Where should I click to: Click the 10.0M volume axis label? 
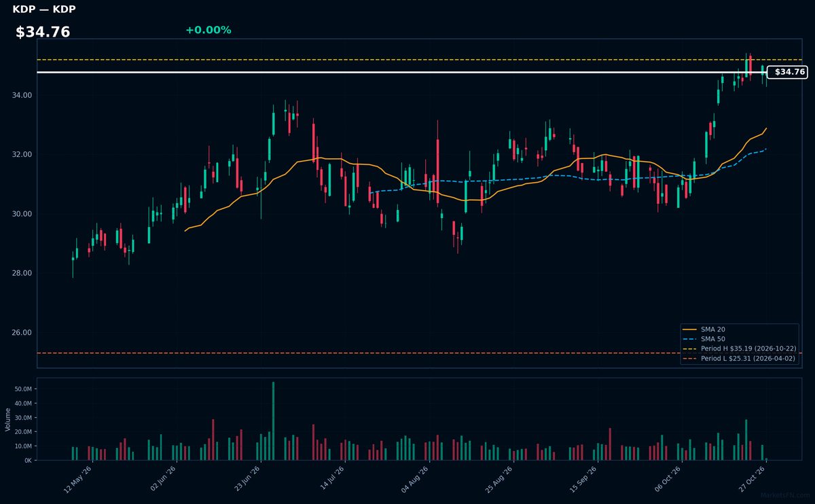23,446
